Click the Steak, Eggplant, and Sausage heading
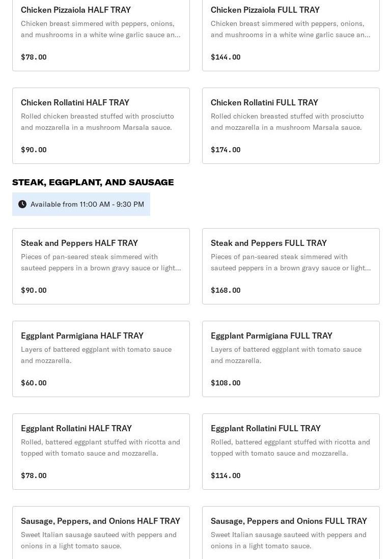Viewport: 392px width, 559px height. click(93, 182)
